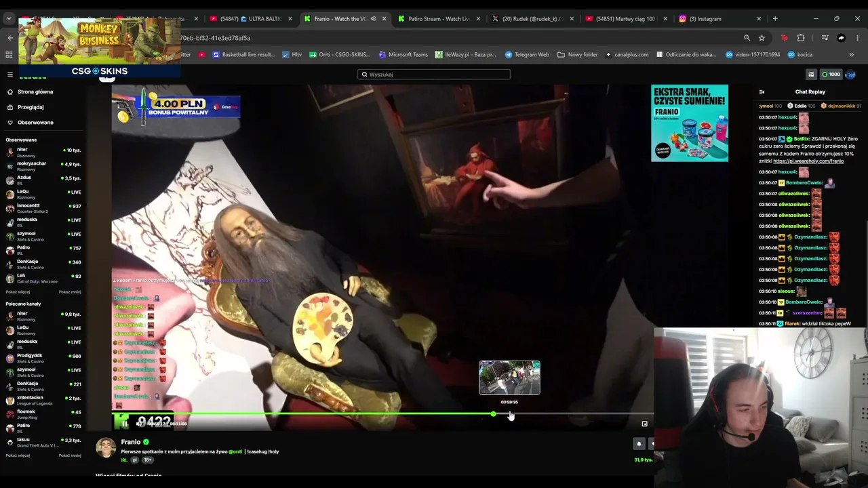The image size is (868, 488).
Task: Open IleWazy.pl bookmark
Action: coord(466,55)
